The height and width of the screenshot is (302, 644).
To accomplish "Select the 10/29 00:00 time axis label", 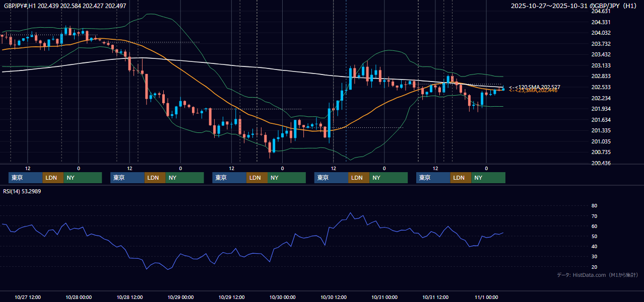I will (x=180, y=297).
